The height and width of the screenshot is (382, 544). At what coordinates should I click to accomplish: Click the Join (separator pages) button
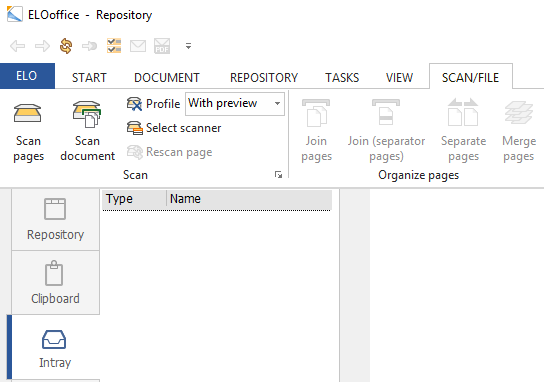(x=386, y=131)
